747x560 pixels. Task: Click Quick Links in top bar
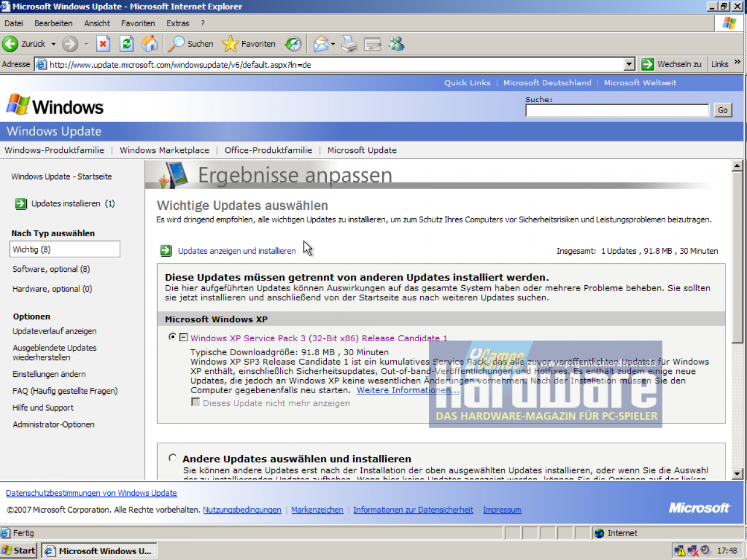point(467,83)
